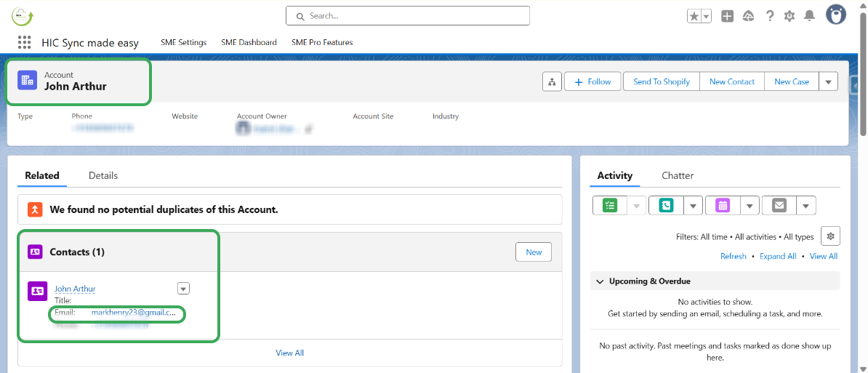The image size is (868, 373).
Task: Open activity filter settings gear
Action: 830,236
